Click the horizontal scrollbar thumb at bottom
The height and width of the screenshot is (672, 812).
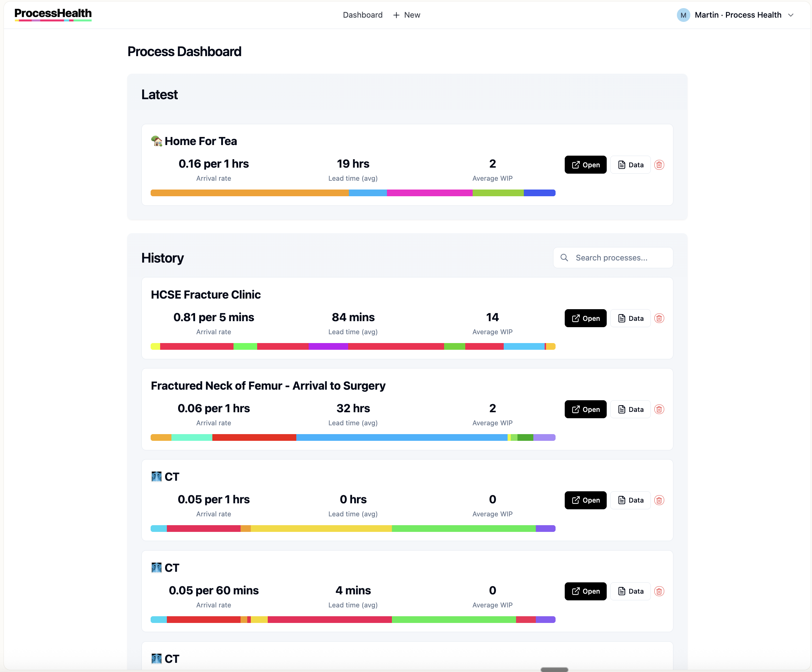click(x=554, y=669)
